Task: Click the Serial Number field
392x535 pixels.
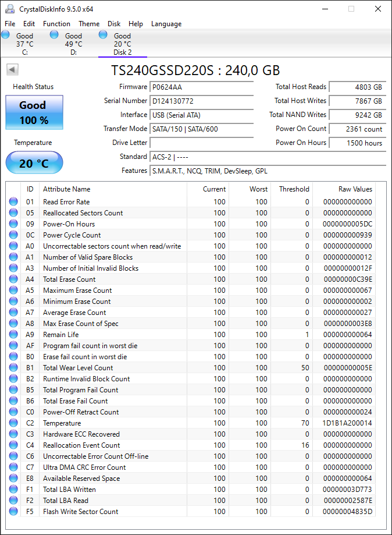Action: coord(201,101)
